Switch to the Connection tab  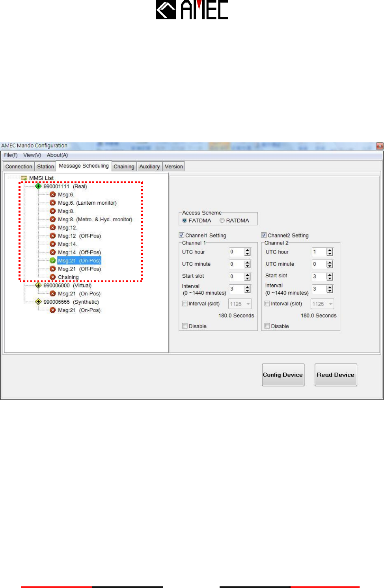point(19,166)
